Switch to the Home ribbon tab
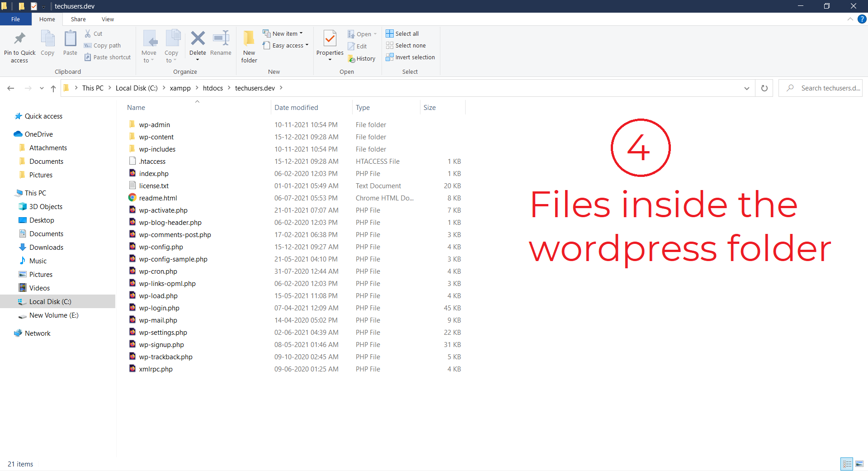Screen dimensions: 868x471 (x=47, y=19)
